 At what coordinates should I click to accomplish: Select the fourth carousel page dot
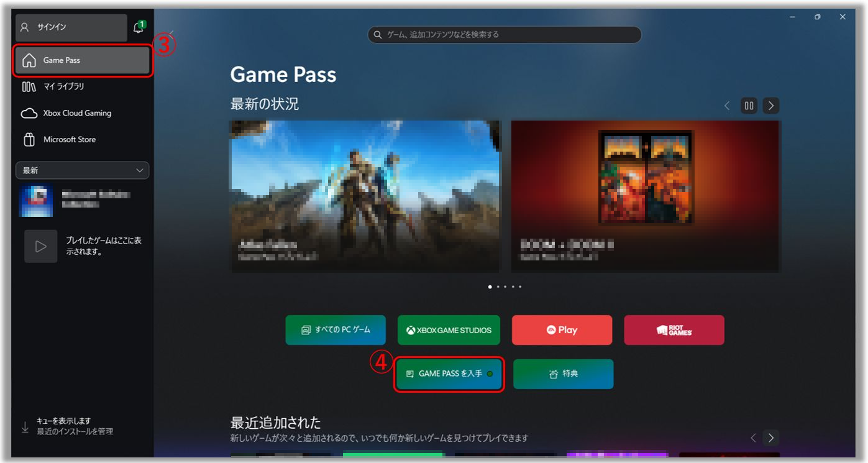513,287
